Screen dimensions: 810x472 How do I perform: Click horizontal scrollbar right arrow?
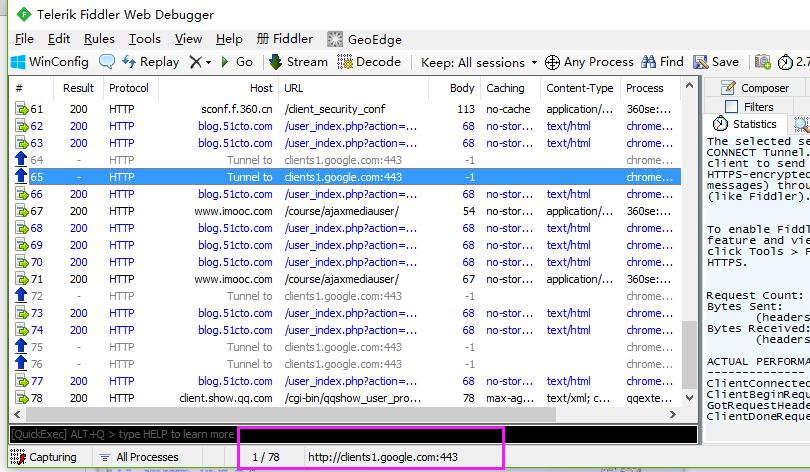click(x=673, y=414)
